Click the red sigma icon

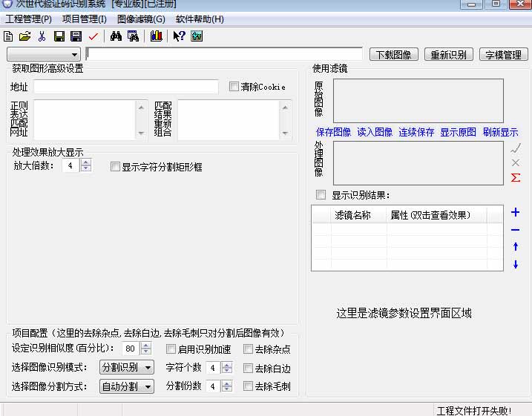pos(516,178)
